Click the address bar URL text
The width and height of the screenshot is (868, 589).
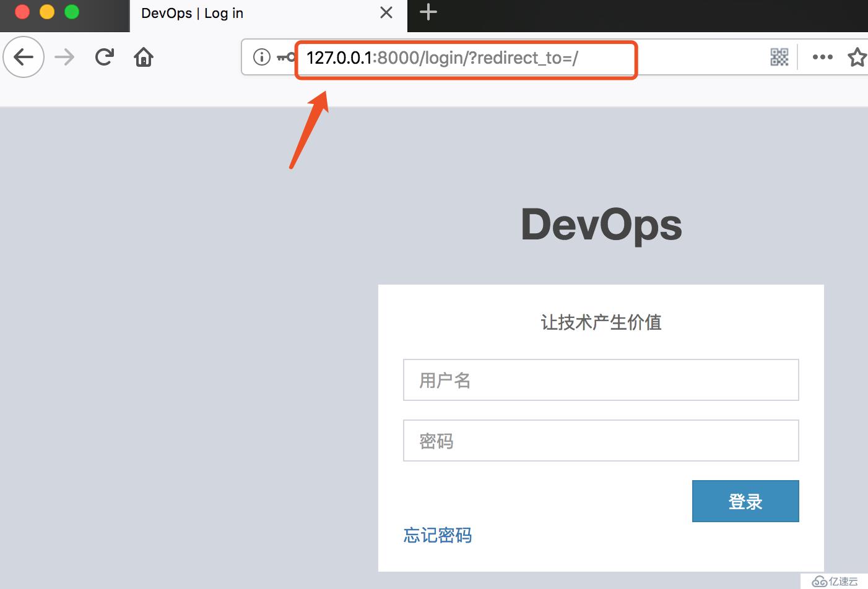(x=442, y=58)
